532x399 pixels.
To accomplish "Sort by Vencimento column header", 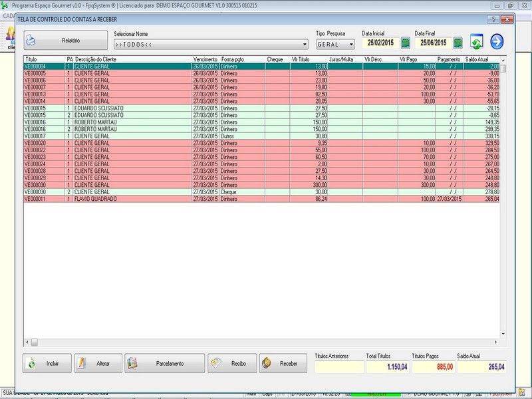I will point(205,60).
